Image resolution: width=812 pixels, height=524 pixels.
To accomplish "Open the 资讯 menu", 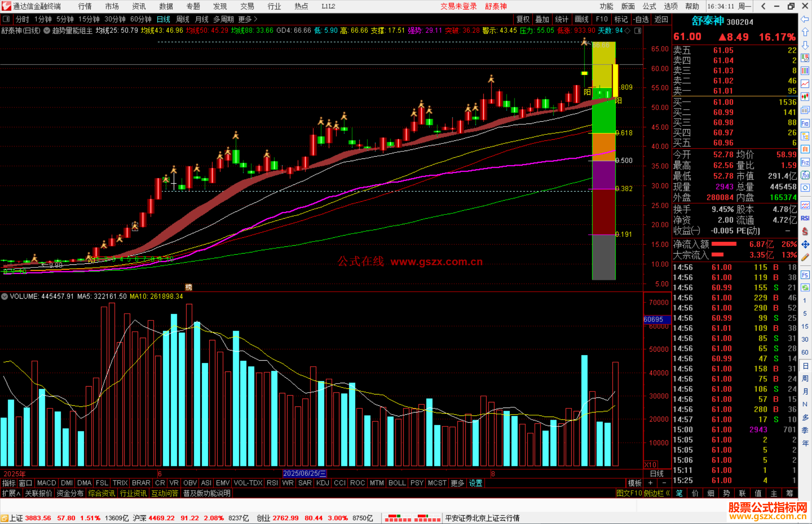I will (x=139, y=6).
